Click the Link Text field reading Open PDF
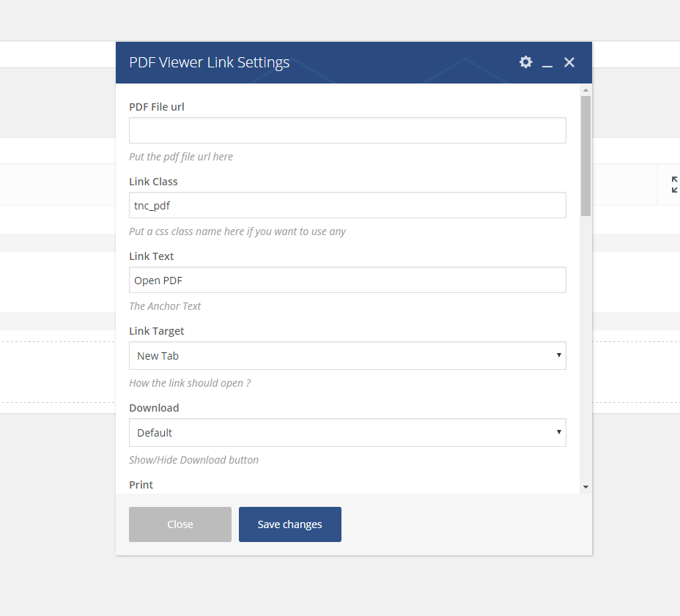 point(347,280)
